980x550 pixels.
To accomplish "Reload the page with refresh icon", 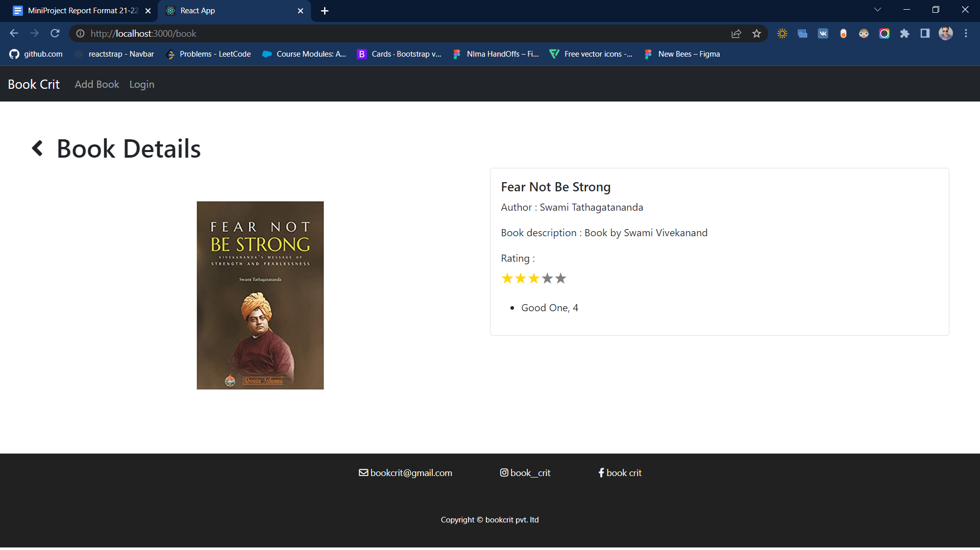I will pyautogui.click(x=55, y=34).
